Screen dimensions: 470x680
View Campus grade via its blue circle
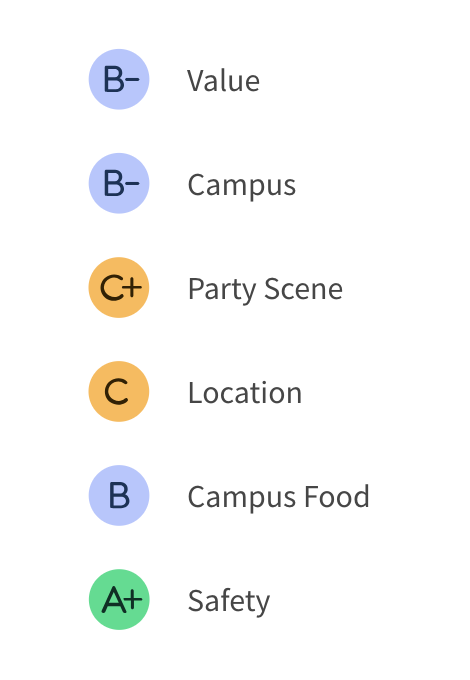coord(119,183)
